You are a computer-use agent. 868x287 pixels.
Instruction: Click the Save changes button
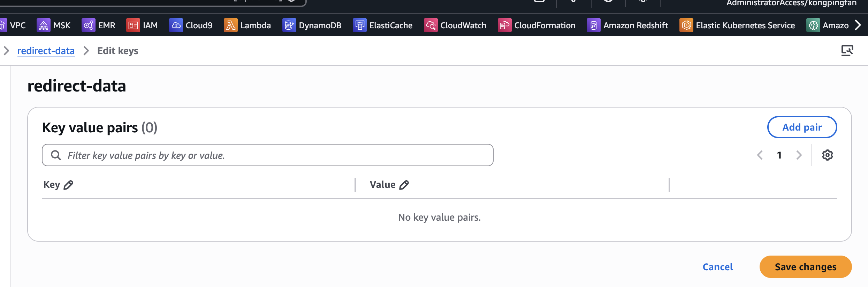805,267
